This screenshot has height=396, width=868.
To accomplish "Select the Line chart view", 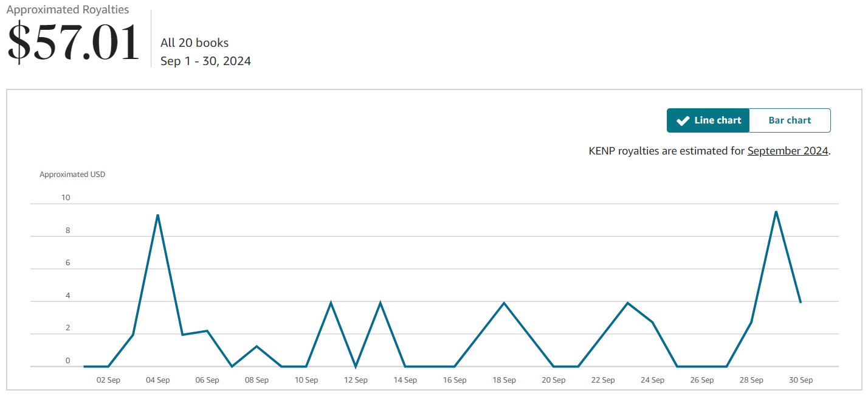I will (708, 120).
